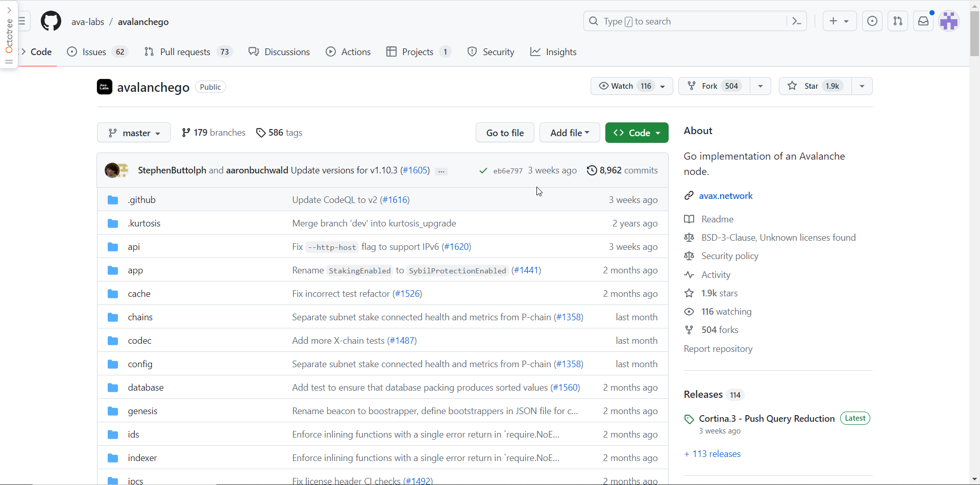Open the .kurtosis folder
Screen dimensions: 980x485
(x=144, y=223)
